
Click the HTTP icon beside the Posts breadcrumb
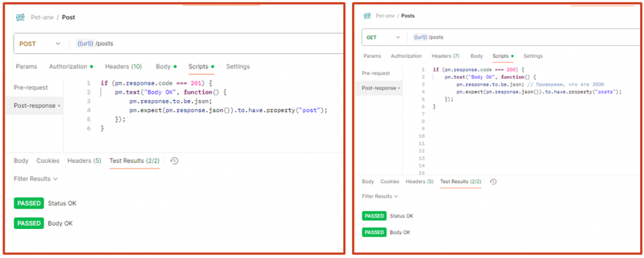point(366,16)
